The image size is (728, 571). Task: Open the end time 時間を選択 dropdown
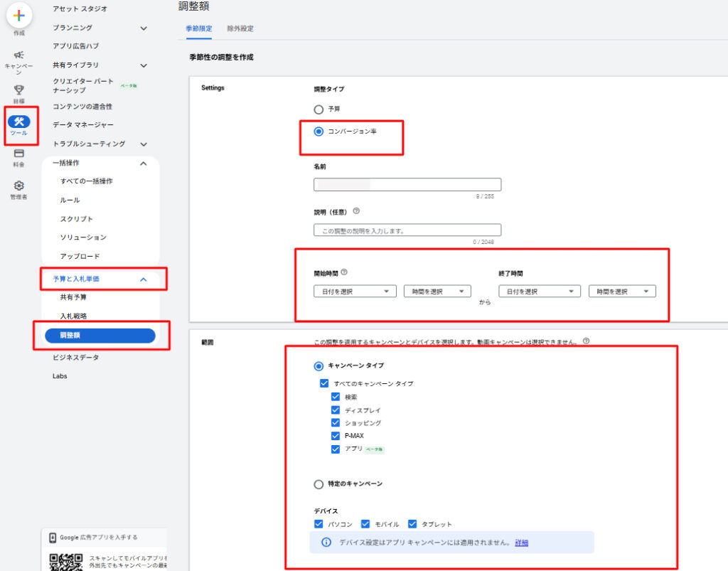click(621, 292)
